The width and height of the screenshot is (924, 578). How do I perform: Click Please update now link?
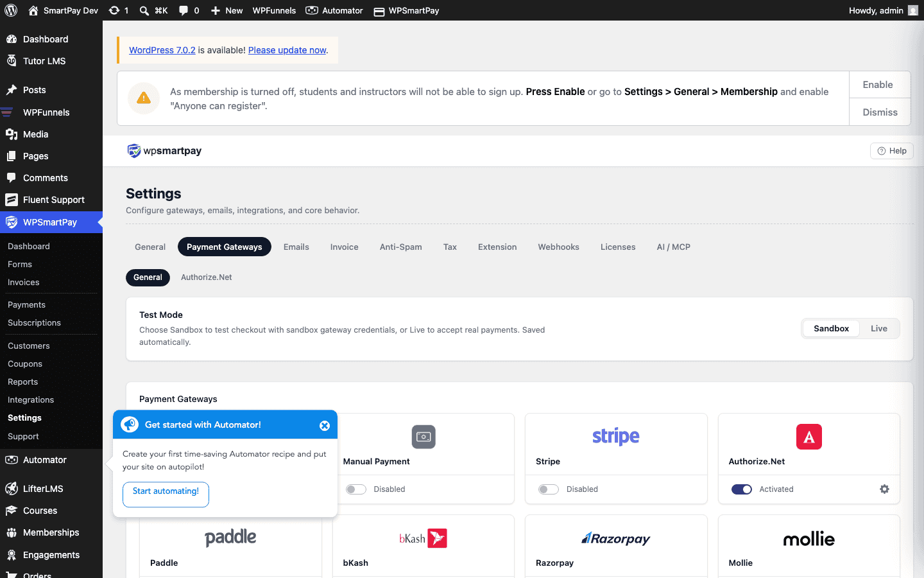287,50
